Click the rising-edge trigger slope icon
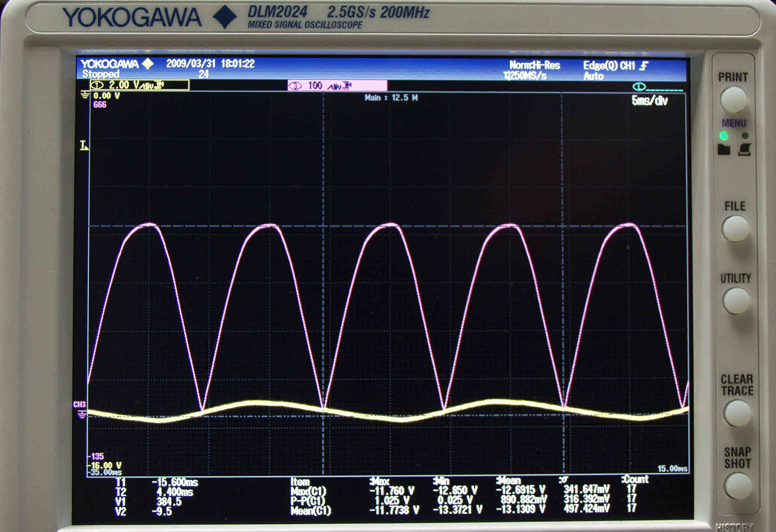The height and width of the screenshot is (532, 776). 644,66
